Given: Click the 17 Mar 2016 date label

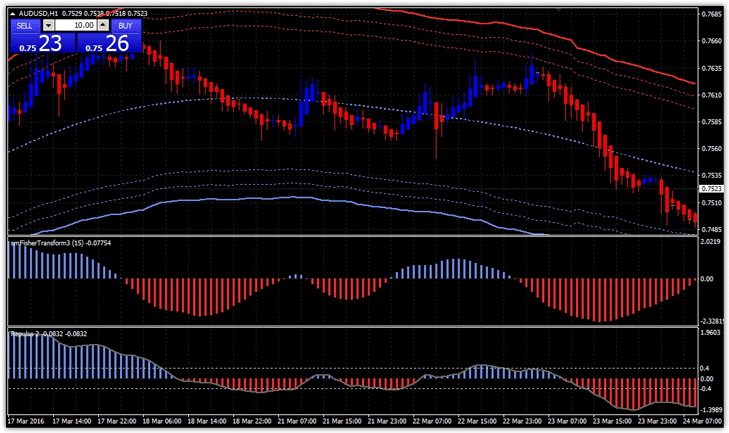Looking at the screenshot, I should pos(27,420).
